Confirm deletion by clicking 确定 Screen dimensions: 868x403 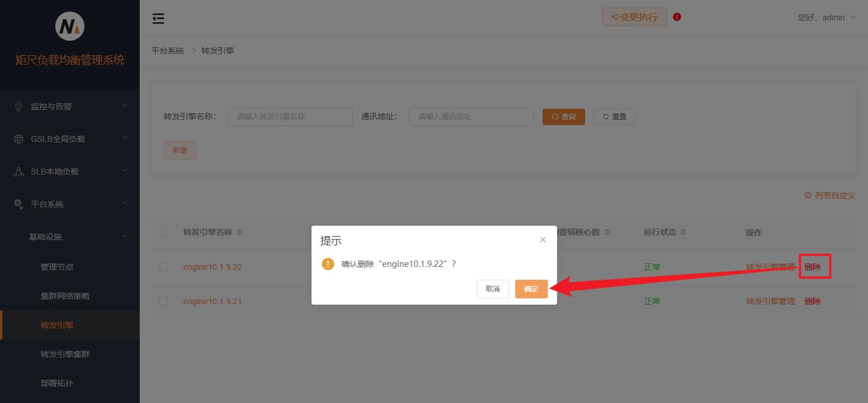coord(531,288)
